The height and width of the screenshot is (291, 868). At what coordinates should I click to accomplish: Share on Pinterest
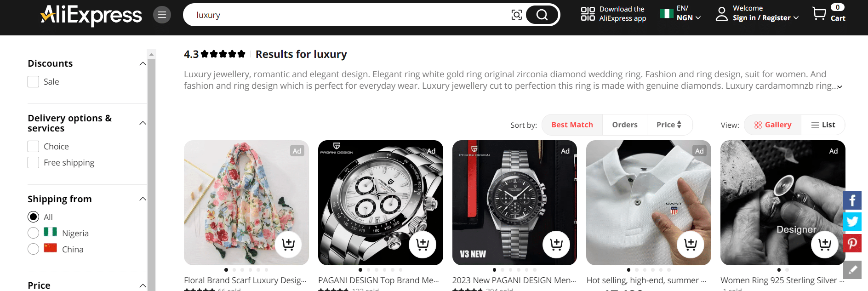click(x=852, y=243)
